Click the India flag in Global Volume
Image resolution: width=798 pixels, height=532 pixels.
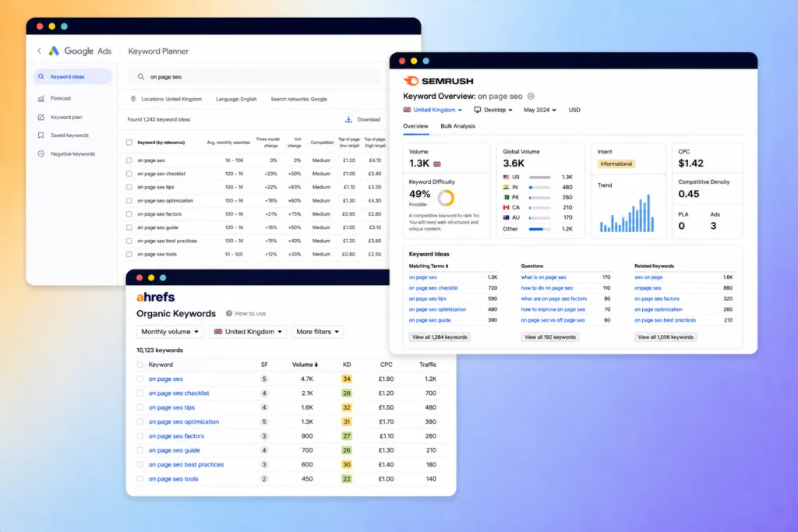point(506,187)
